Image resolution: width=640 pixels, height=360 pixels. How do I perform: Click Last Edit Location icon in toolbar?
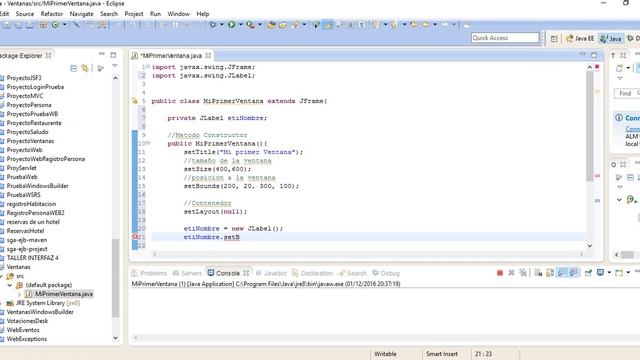tap(414, 25)
